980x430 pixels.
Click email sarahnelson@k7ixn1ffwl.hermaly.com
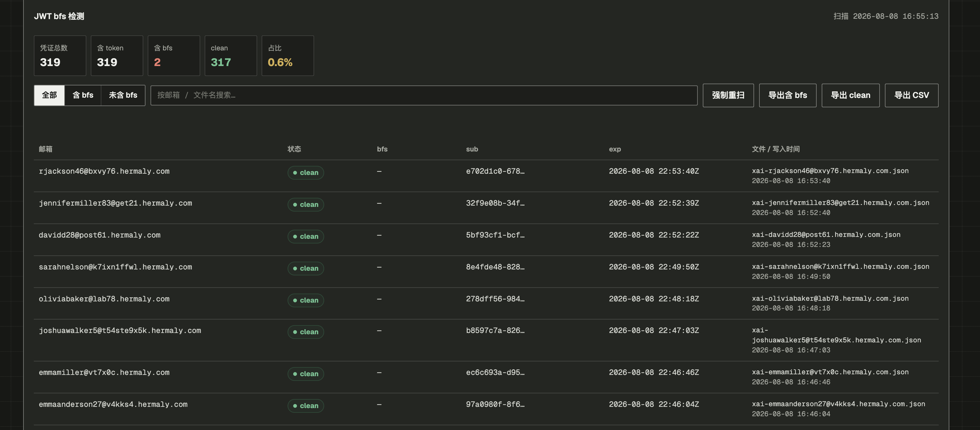click(115, 267)
